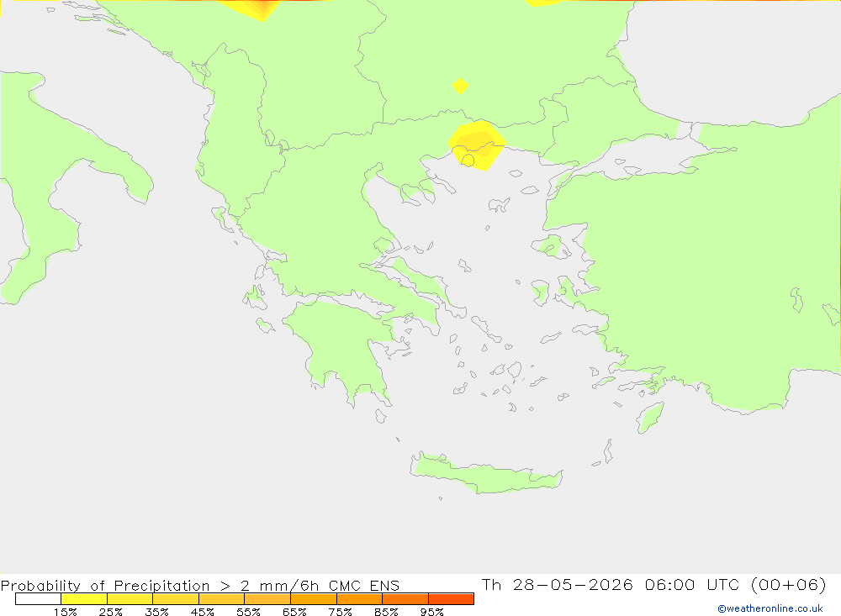Click the small yellow diamond precipitation spot
841x616 pixels.
(460, 86)
